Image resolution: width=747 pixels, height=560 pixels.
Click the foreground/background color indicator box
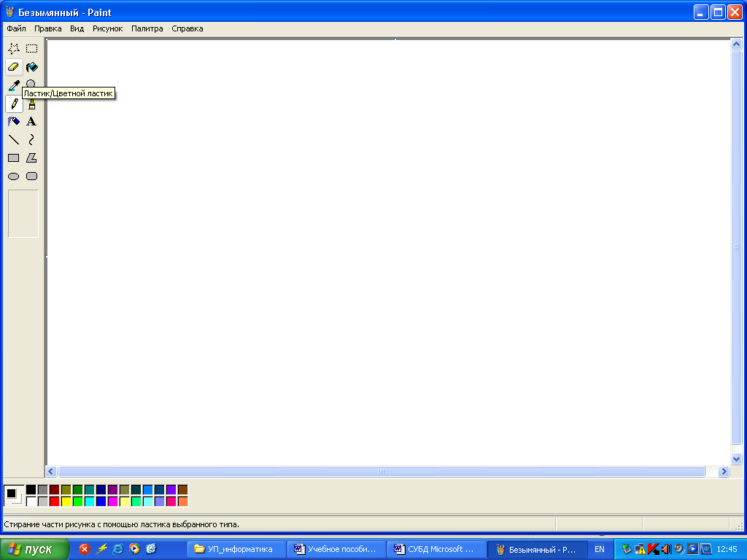tap(14, 495)
